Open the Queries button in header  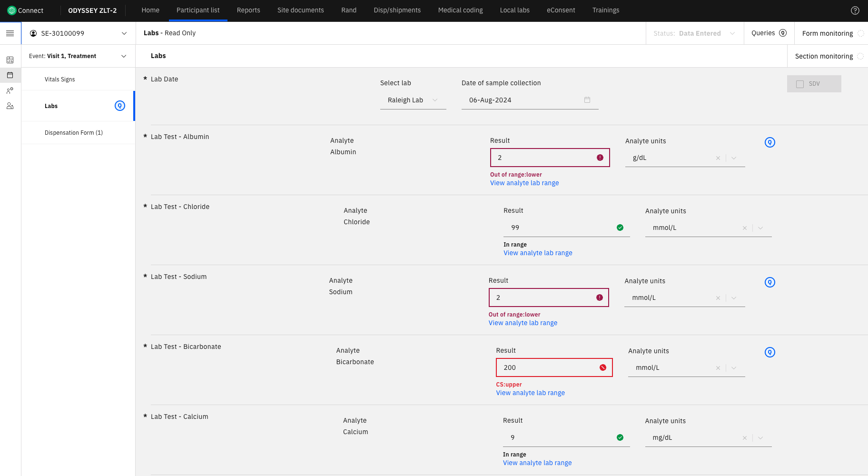pos(769,33)
